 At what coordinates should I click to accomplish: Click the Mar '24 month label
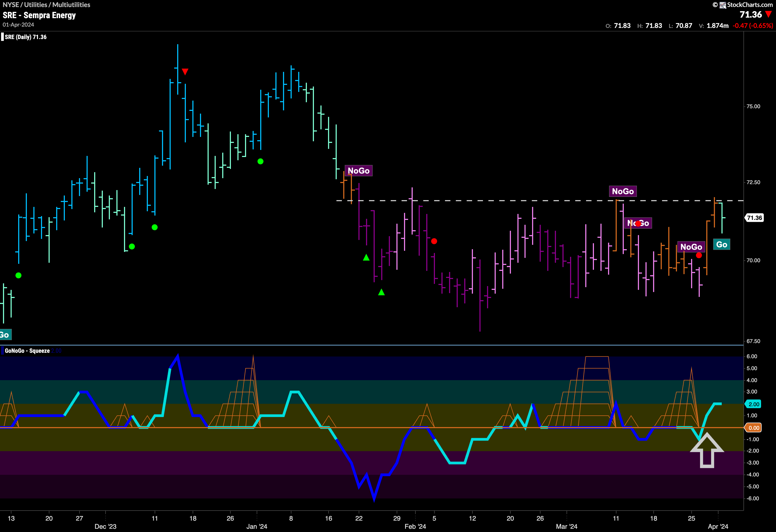567,526
